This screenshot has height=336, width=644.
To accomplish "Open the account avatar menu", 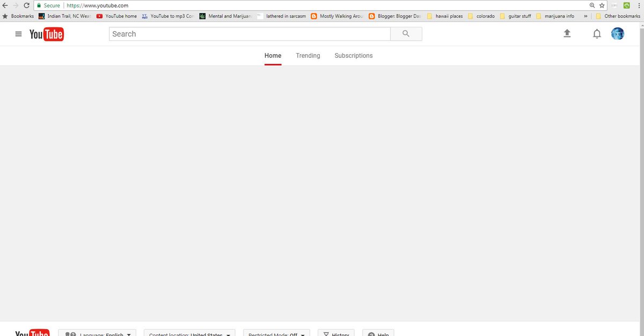I will click(618, 34).
